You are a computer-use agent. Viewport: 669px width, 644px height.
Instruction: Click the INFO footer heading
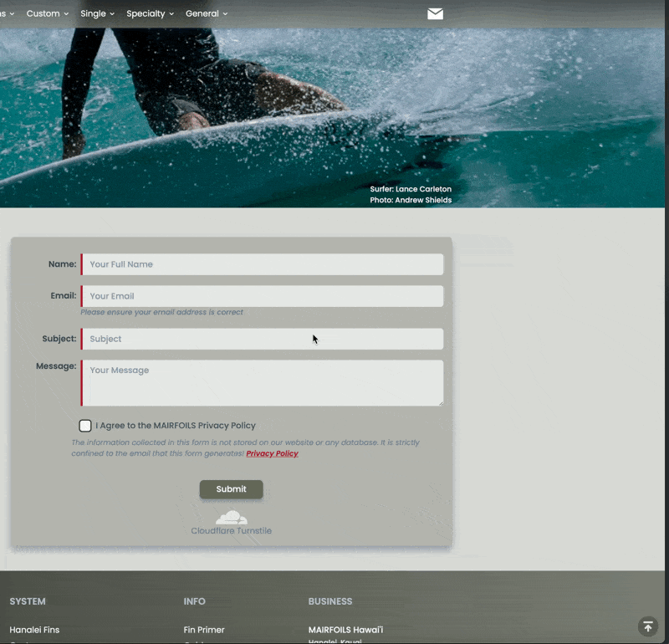(x=195, y=601)
